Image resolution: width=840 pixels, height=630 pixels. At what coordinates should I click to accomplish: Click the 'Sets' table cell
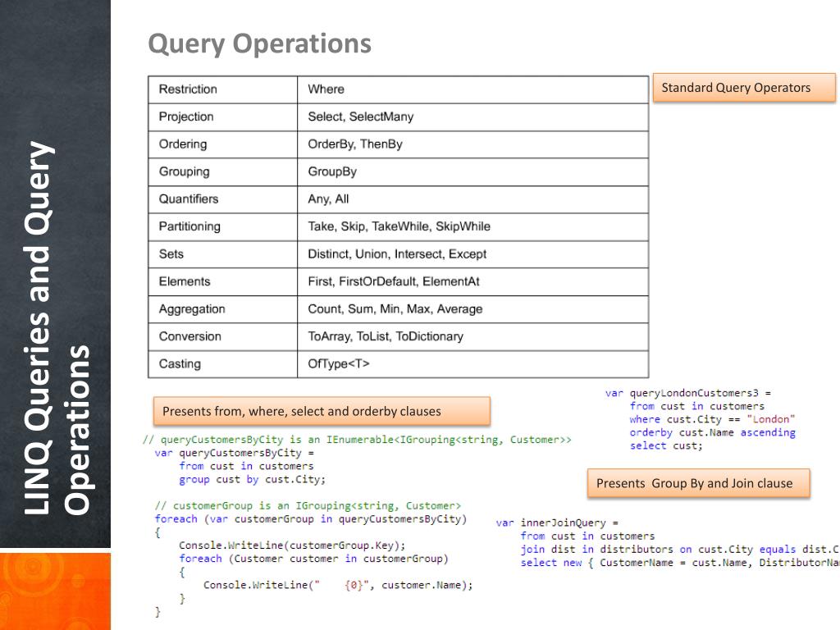tap(223, 254)
